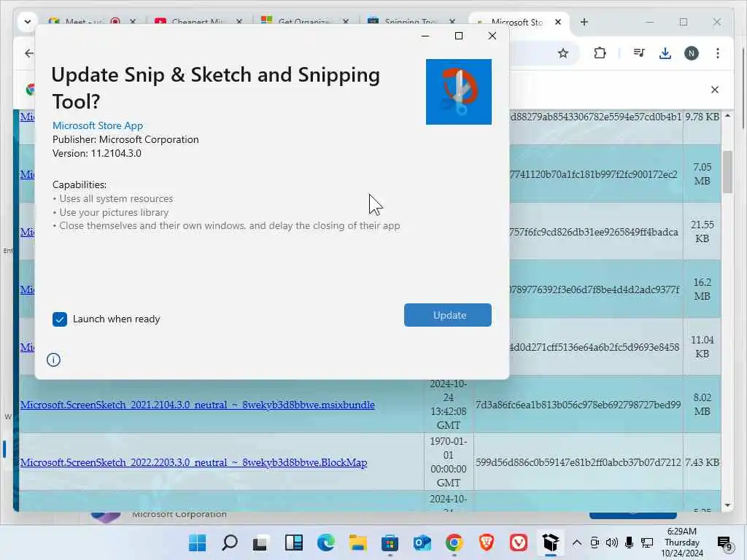This screenshot has height=560, width=747.
Task: Minimize the installer dialog
Action: click(425, 36)
